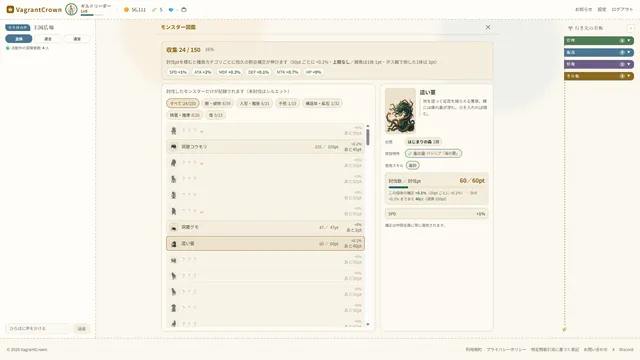Screen dimensions: 640x360
Task: Click the ??? silhouette directly below 洞窟コウモリ
Action: (x=173, y=163)
